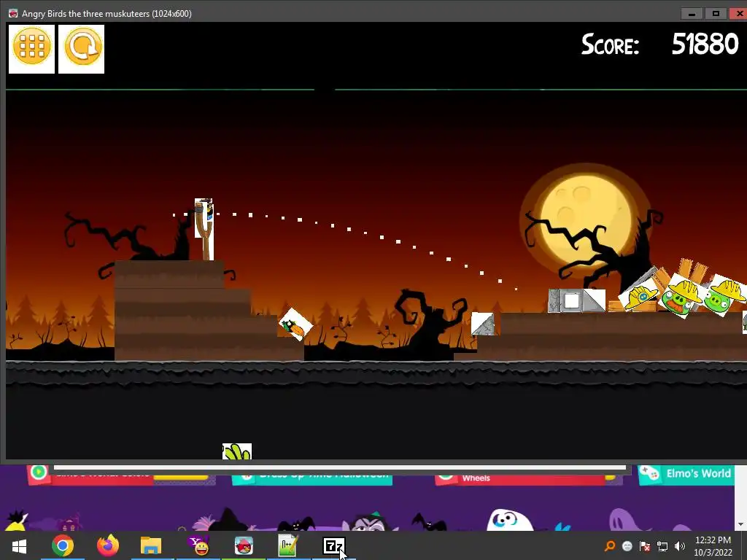Image resolution: width=747 pixels, height=560 pixels.
Task: Switch to the Angry Birds taskbar icon
Action: [x=244, y=545]
